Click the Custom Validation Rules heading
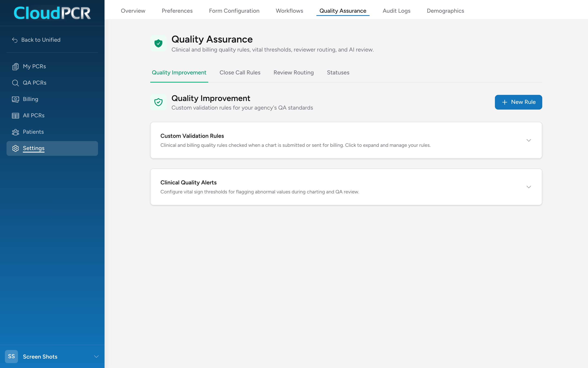588x368 pixels. click(192, 136)
